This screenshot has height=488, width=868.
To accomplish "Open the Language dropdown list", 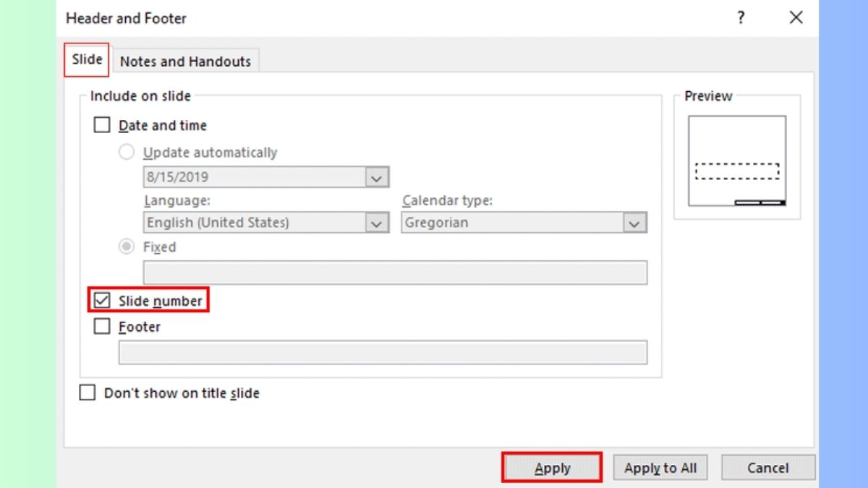I will click(376, 223).
